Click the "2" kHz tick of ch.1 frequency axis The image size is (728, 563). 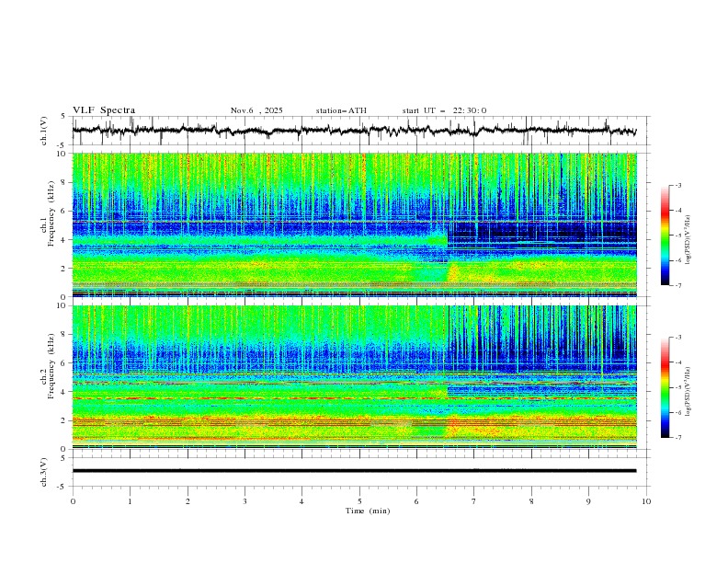64,269
